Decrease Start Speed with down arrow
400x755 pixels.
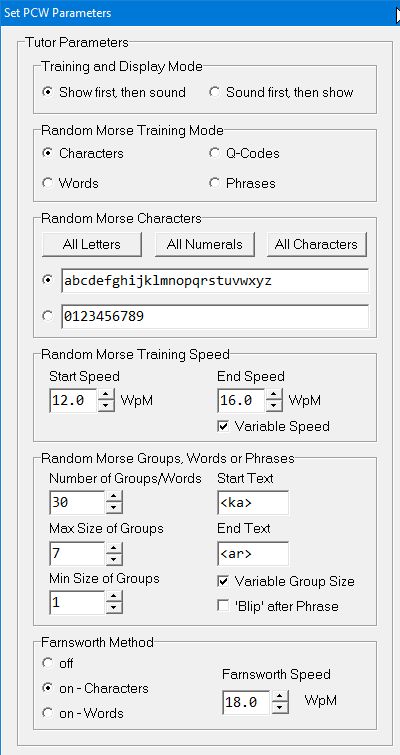[x=106, y=406]
